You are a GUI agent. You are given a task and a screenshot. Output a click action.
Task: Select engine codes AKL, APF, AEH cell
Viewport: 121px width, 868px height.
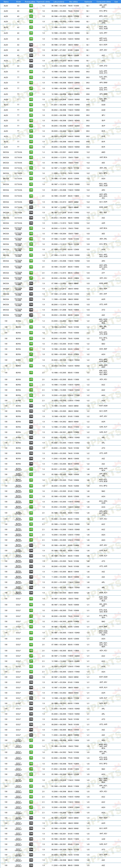click(x=103, y=6)
